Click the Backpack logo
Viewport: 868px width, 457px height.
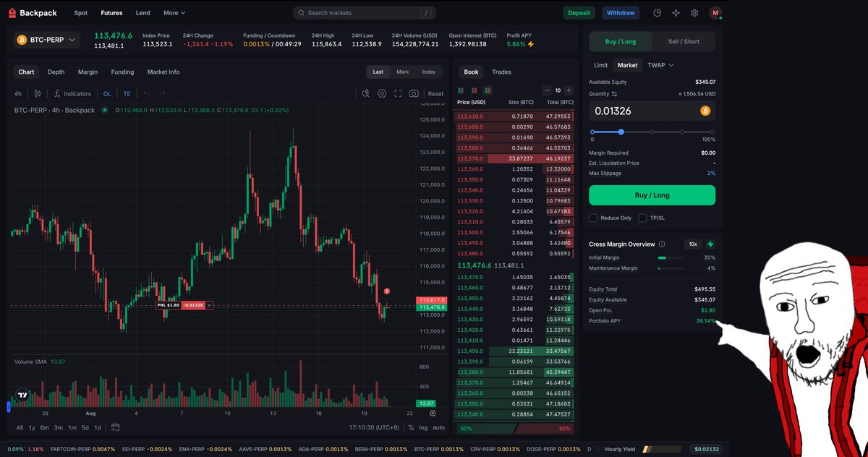coord(33,13)
